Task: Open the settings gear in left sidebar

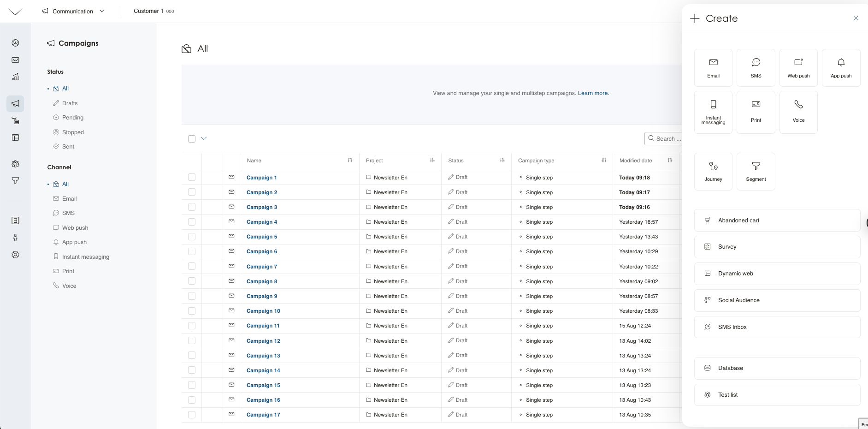Action: [x=15, y=255]
